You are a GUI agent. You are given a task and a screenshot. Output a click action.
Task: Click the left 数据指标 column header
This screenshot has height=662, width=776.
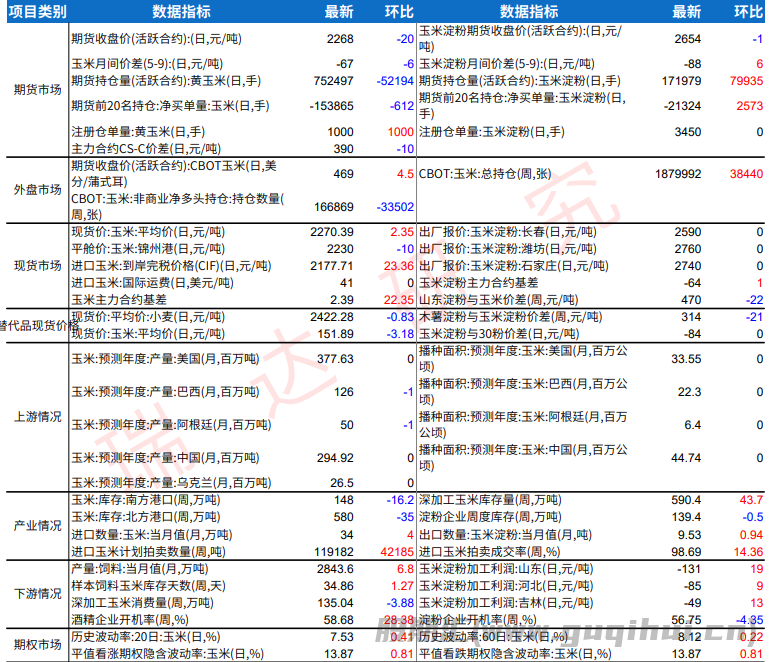coord(180,12)
